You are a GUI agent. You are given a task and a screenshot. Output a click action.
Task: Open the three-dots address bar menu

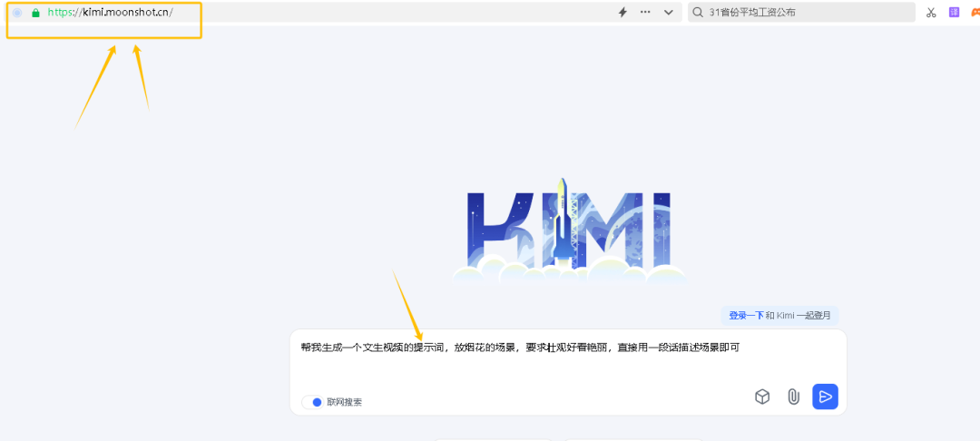tap(645, 12)
